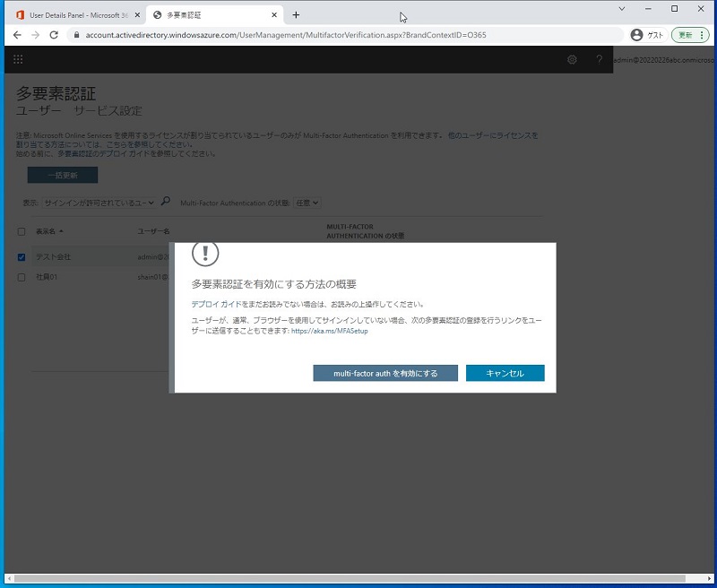Viewport: 717px width, 588px height.
Task: Uncheck the テスト会社 row checkbox
Action: click(22, 257)
